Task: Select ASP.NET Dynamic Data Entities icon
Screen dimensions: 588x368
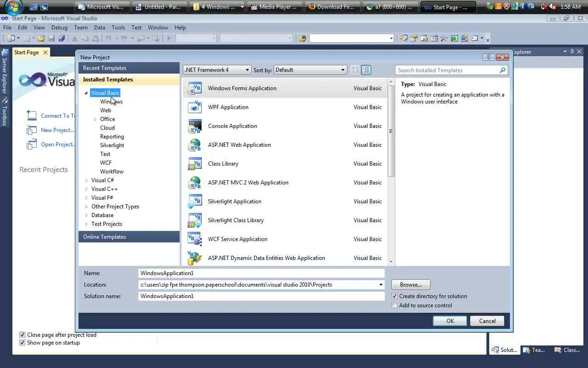Action: point(195,258)
